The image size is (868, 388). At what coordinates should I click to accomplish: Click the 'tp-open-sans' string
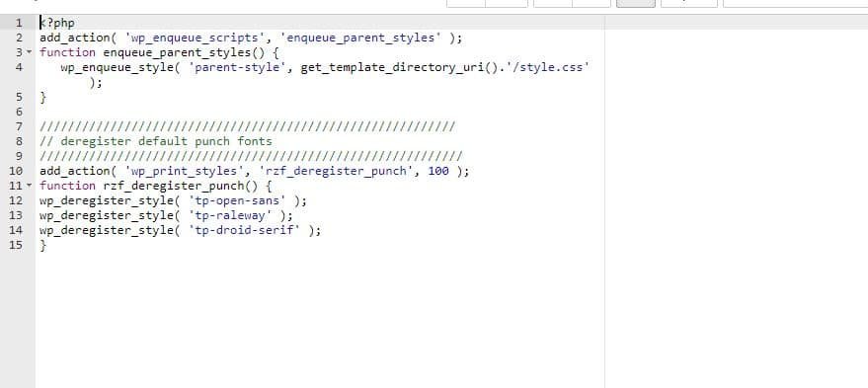237,200
